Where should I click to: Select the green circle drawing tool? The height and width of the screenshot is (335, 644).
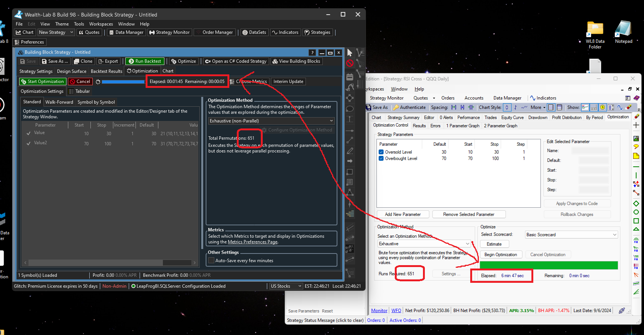pyautogui.click(x=636, y=212)
